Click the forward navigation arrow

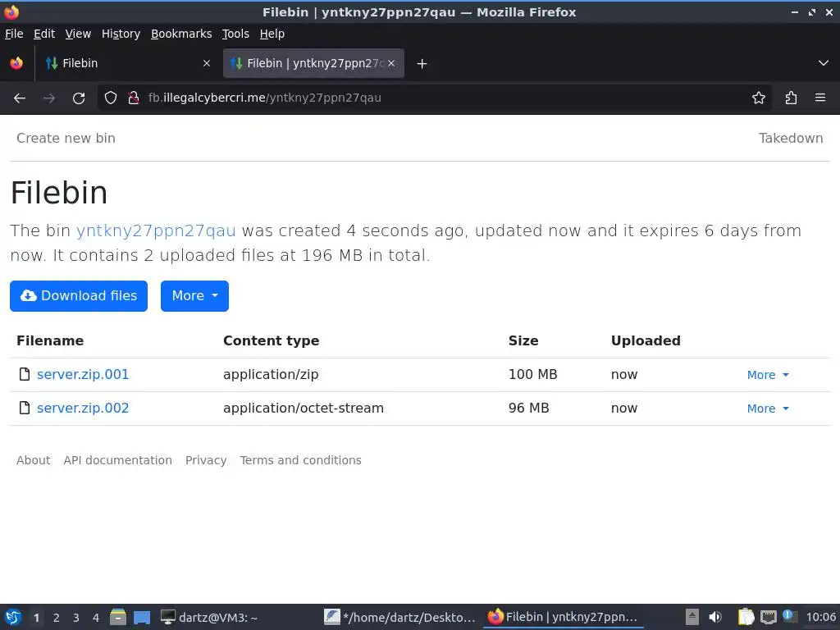pos(48,98)
